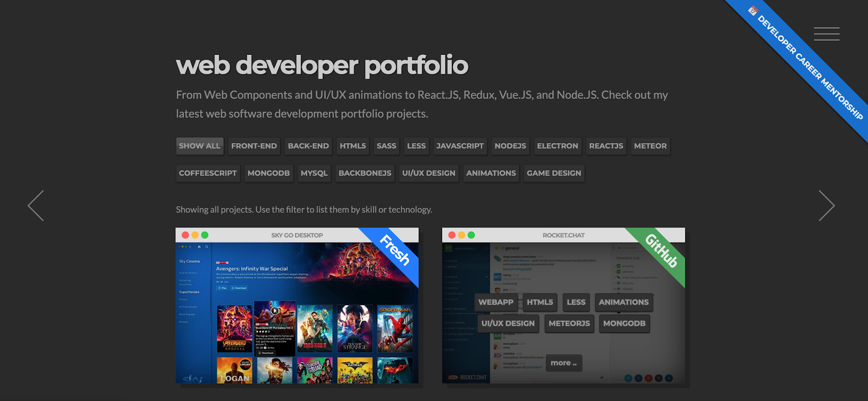The width and height of the screenshot is (868, 401).
Task: Click yellow dot on Sky Go Desktop title bar
Action: [195, 235]
